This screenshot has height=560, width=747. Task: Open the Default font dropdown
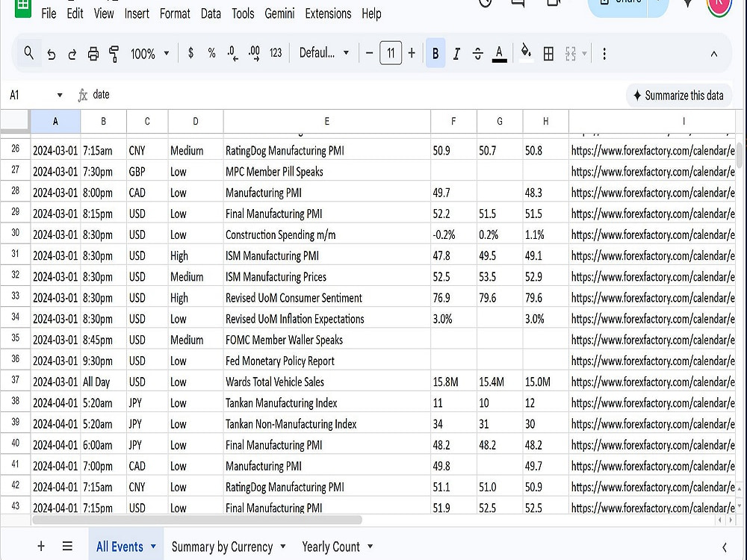coord(324,53)
